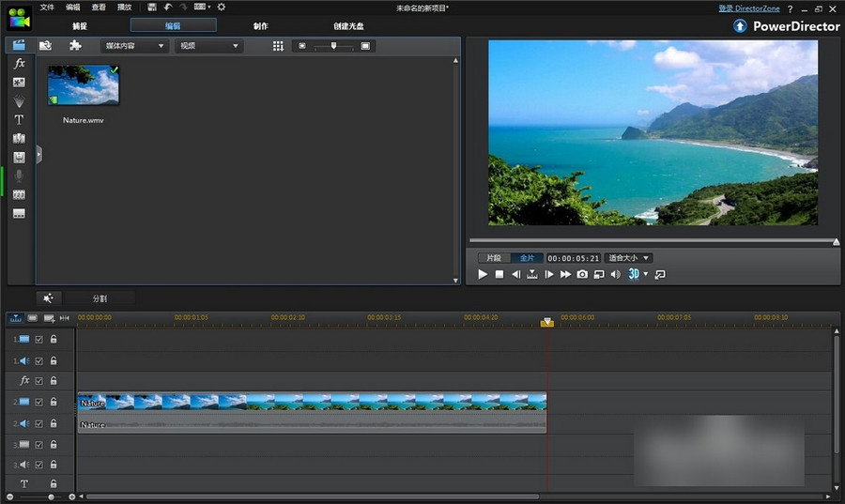Open preferences with the gear icon
Viewport: 845px width, 504px height.
click(x=222, y=8)
